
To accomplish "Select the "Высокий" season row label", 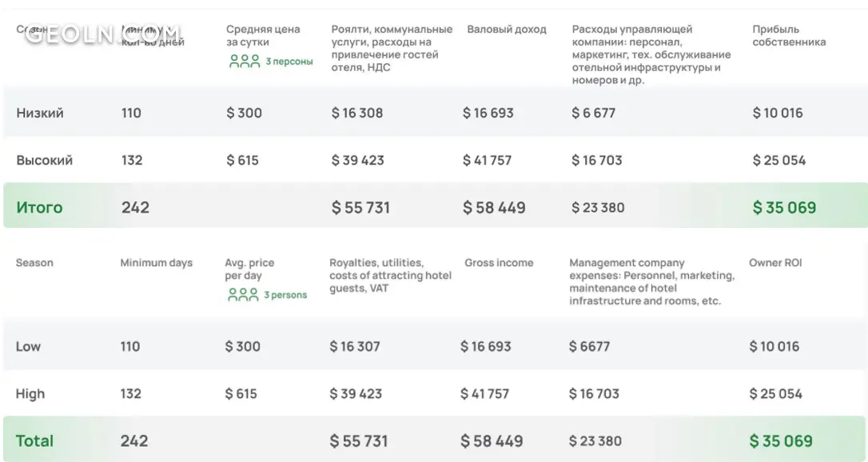I will (x=45, y=160).
